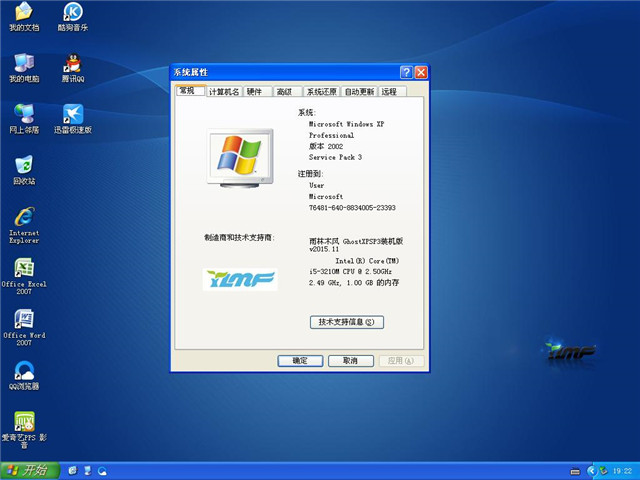Click first quick launch icon beside 开始
Screen dimensions: 640x480
(x=73, y=471)
